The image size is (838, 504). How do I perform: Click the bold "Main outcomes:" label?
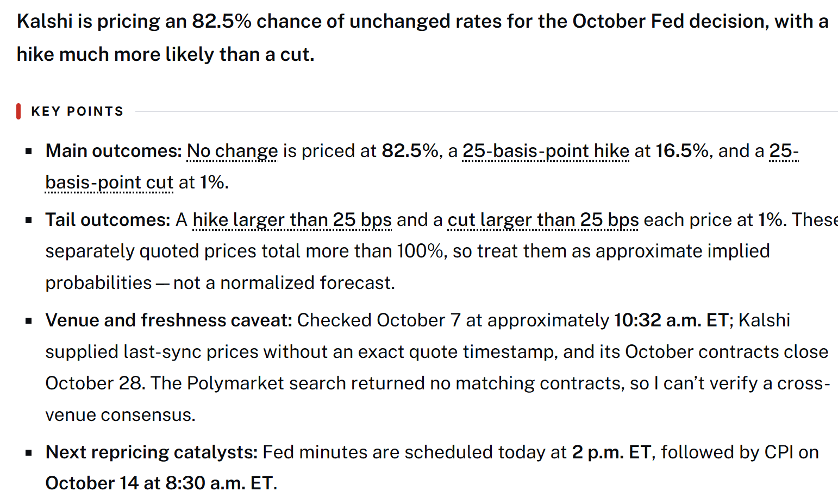[114, 151]
